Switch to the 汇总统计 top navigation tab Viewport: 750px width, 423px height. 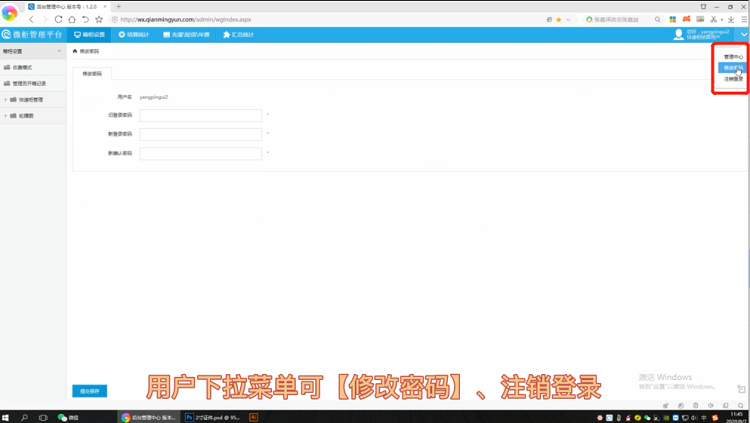click(238, 35)
